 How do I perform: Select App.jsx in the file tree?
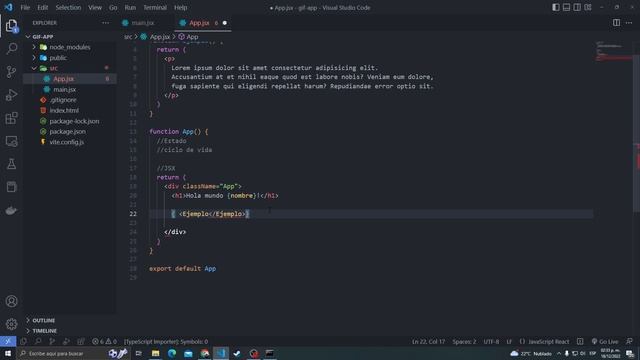coord(69,79)
